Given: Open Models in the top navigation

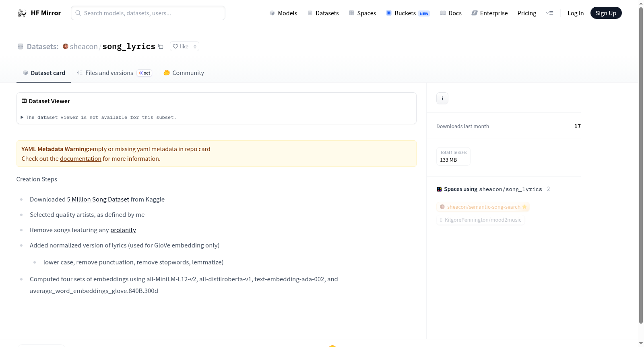Looking at the screenshot, I should tap(283, 13).
